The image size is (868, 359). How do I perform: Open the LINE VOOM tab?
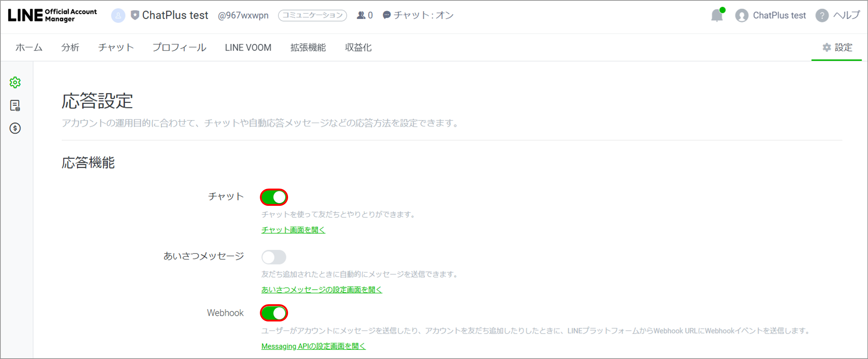tap(248, 48)
